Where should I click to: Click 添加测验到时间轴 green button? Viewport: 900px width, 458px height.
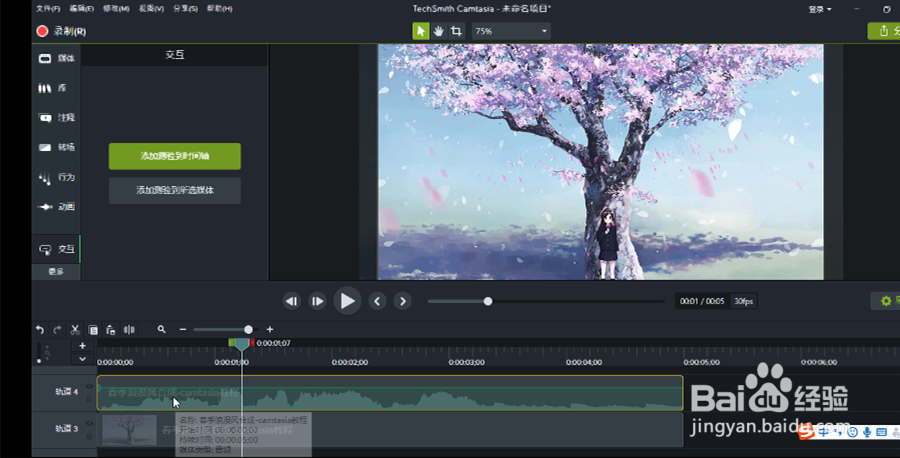point(174,156)
